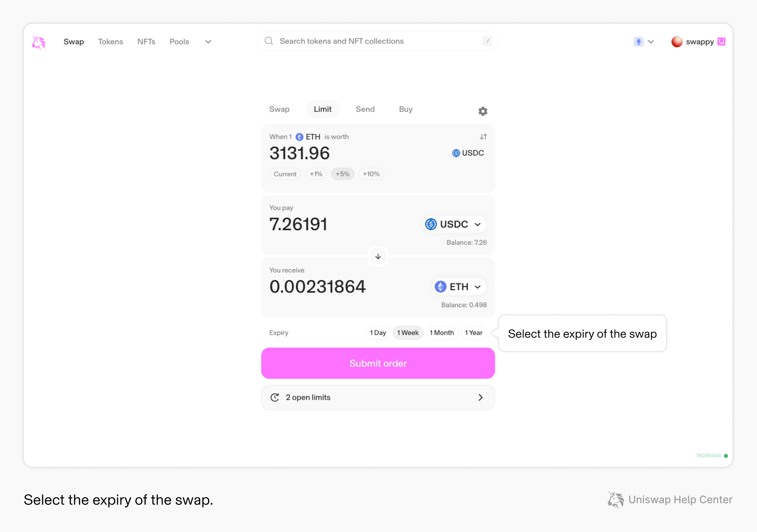Choose 1 Month expiry
Screen dimensions: 757x532
(x=442, y=332)
